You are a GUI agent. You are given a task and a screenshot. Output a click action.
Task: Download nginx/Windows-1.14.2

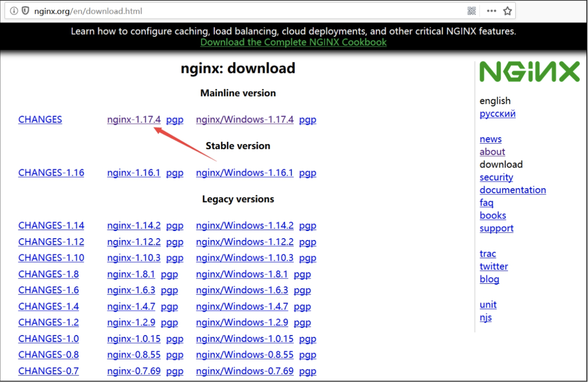click(245, 226)
